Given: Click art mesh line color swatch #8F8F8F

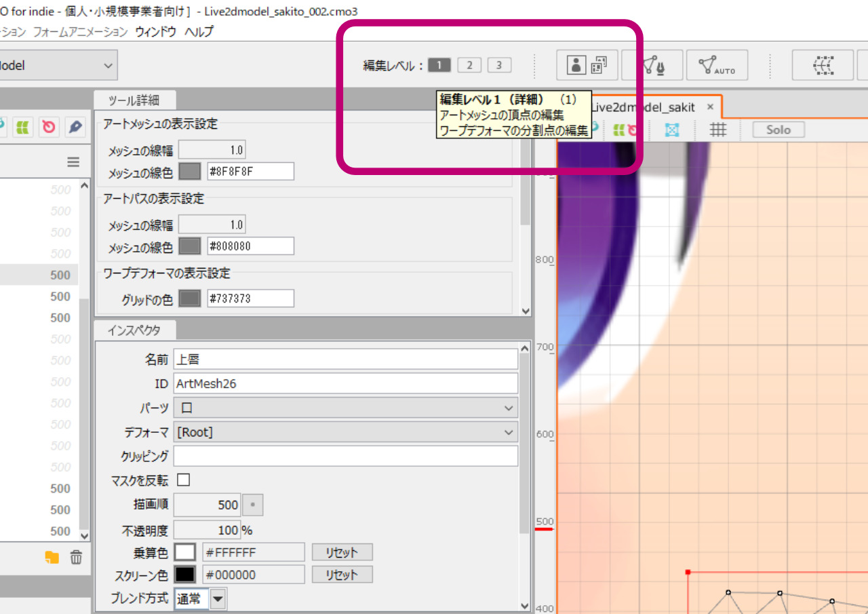Looking at the screenshot, I should click(189, 172).
